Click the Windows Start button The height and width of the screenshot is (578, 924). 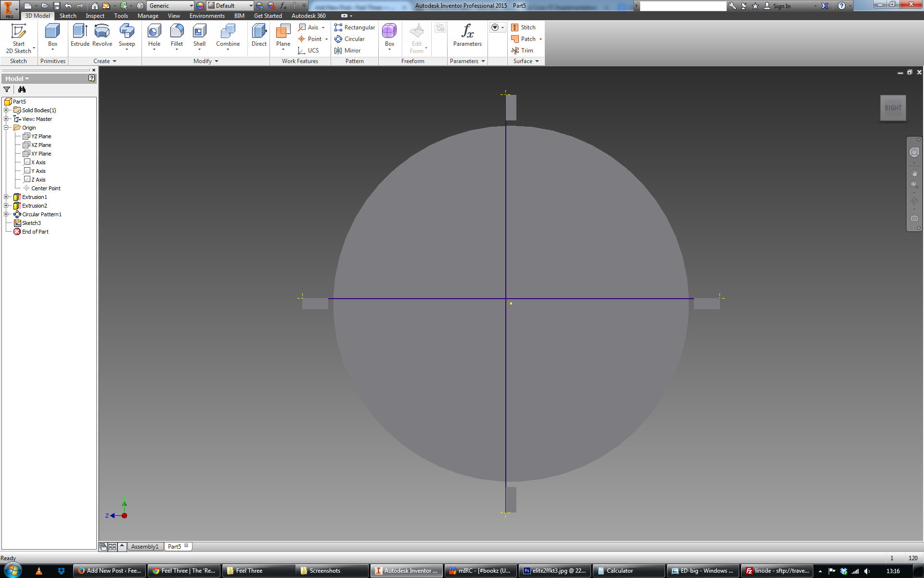click(12, 570)
